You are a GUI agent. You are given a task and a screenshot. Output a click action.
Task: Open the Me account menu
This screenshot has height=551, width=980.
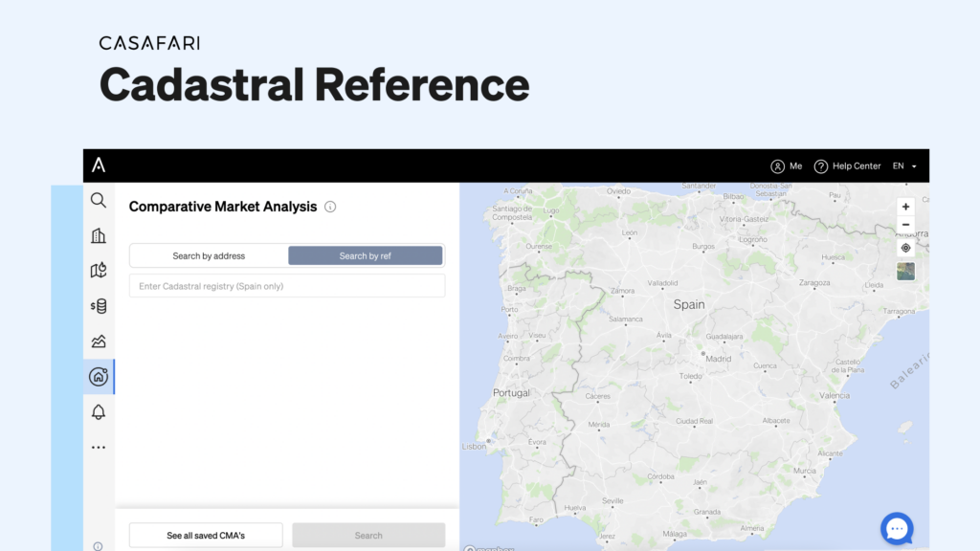click(787, 165)
